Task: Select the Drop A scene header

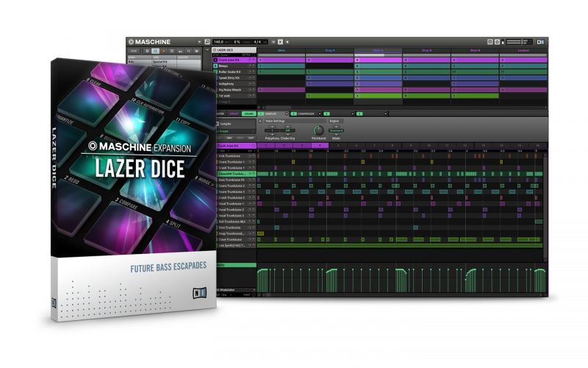Action: point(329,50)
